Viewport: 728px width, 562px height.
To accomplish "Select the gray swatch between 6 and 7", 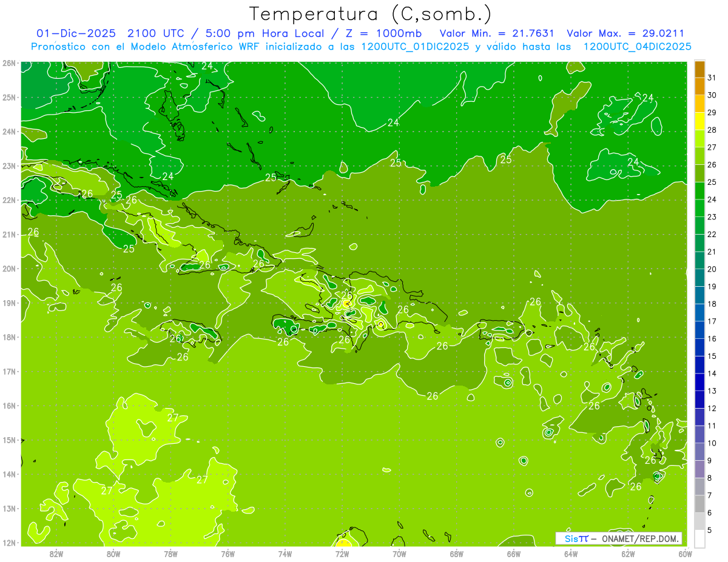I will tap(699, 504).
